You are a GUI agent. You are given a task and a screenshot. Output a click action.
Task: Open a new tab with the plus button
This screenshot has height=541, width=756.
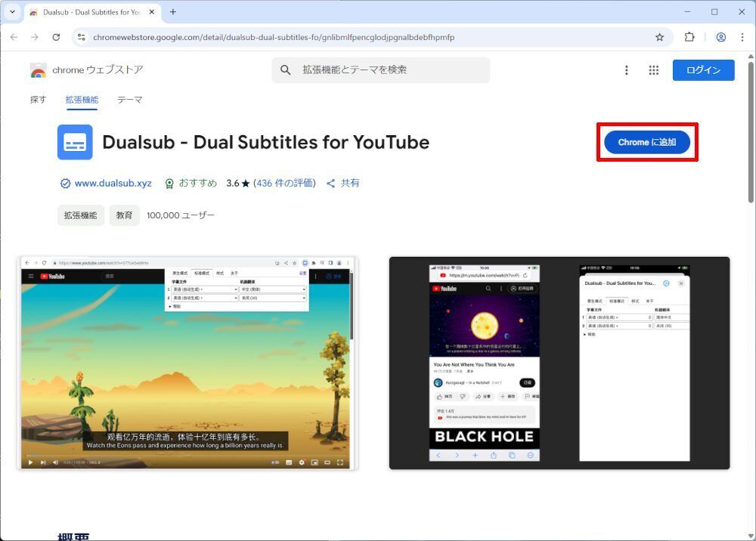(x=173, y=12)
